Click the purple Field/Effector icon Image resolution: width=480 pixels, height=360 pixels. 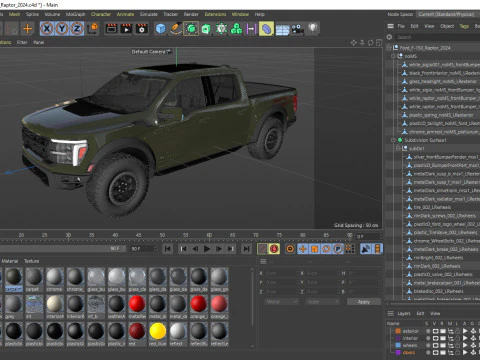pyautogui.click(x=251, y=29)
